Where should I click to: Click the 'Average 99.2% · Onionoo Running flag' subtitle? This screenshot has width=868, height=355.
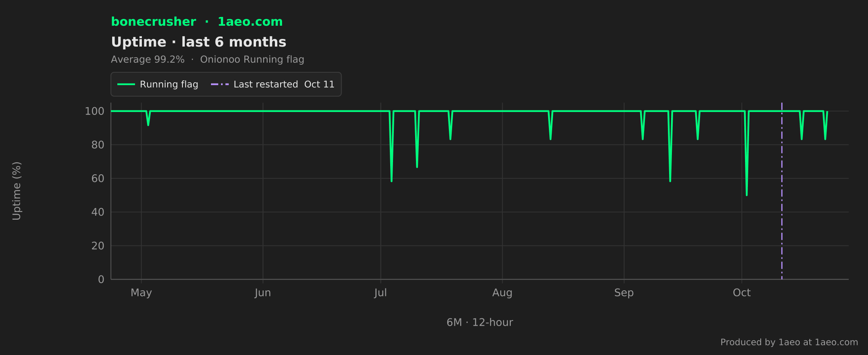(x=207, y=59)
